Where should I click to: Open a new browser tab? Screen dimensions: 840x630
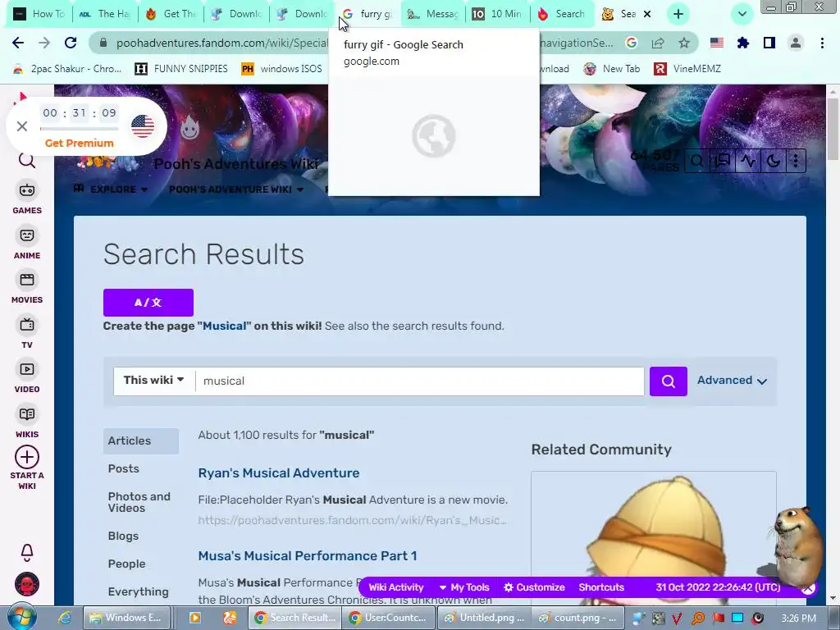click(x=678, y=14)
